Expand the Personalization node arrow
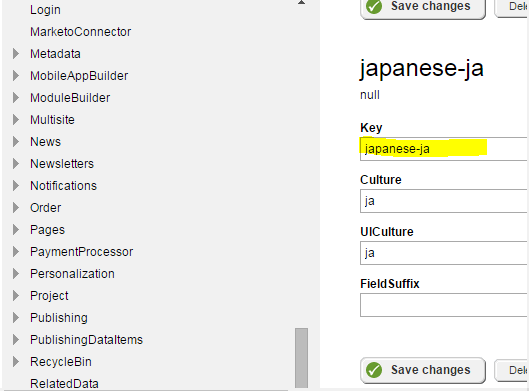Viewport: 529px width, 391px height. tap(16, 274)
